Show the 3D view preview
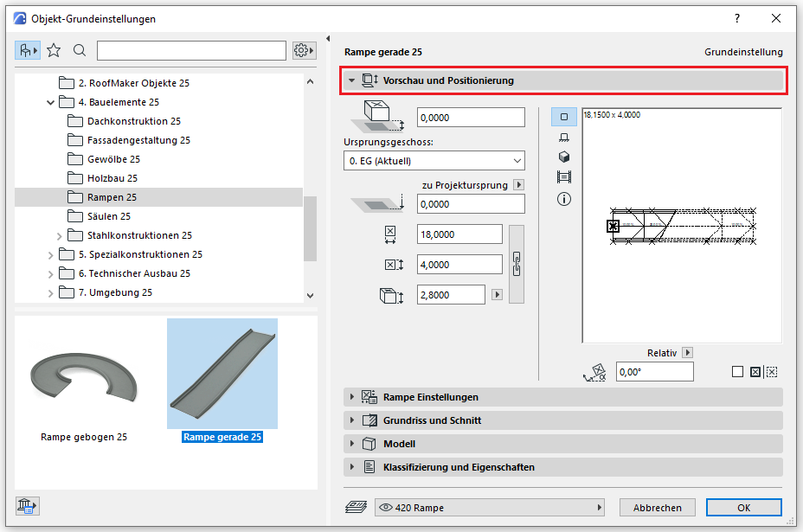803x532 pixels. (x=564, y=157)
